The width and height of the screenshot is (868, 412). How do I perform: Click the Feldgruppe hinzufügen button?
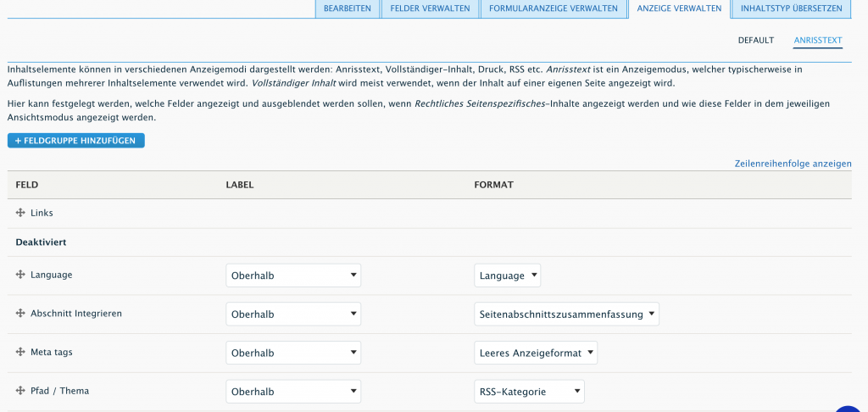click(x=76, y=141)
